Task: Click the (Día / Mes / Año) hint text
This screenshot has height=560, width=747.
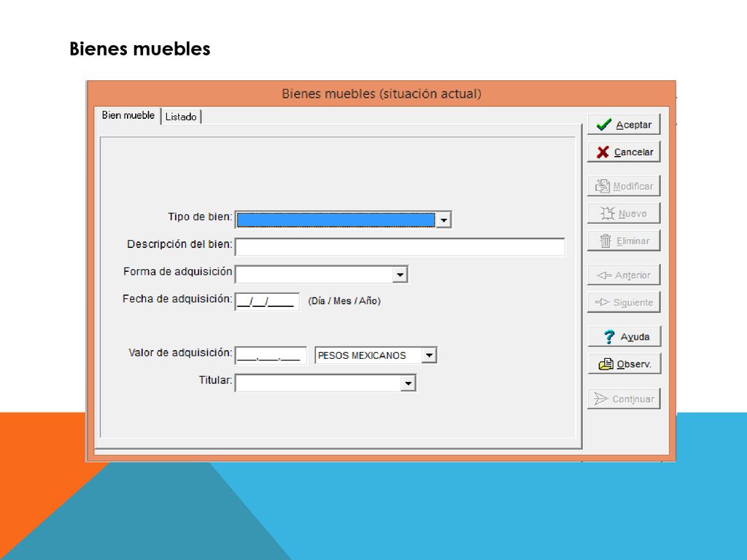Action: tap(344, 301)
